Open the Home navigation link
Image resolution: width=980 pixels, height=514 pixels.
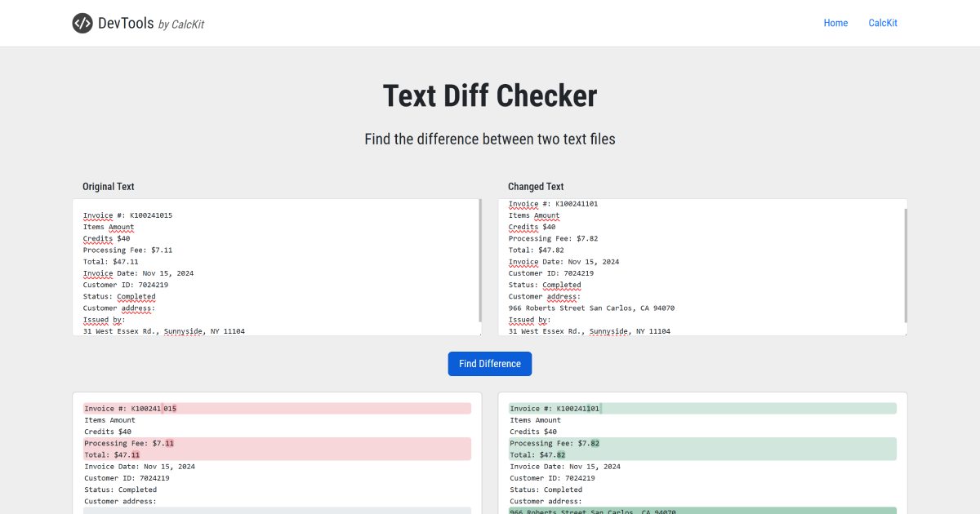click(x=835, y=23)
